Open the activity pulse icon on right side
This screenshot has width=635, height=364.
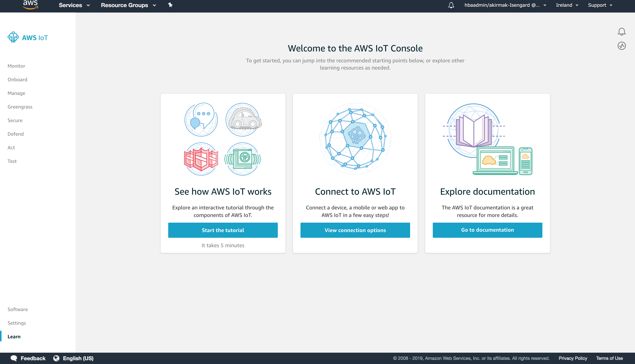pos(622,46)
